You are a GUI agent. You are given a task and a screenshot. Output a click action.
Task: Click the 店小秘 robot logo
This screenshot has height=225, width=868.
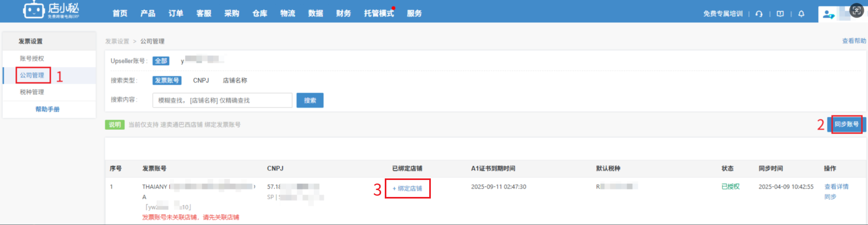click(x=34, y=10)
